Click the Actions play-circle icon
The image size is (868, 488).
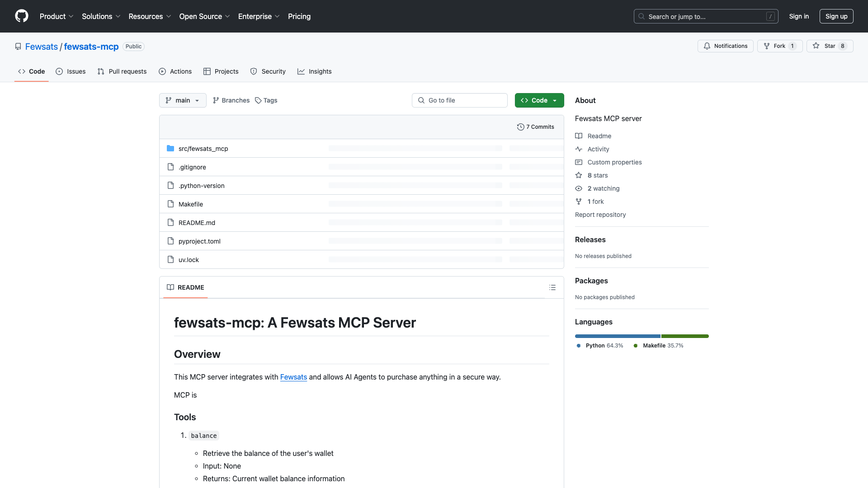tap(162, 71)
